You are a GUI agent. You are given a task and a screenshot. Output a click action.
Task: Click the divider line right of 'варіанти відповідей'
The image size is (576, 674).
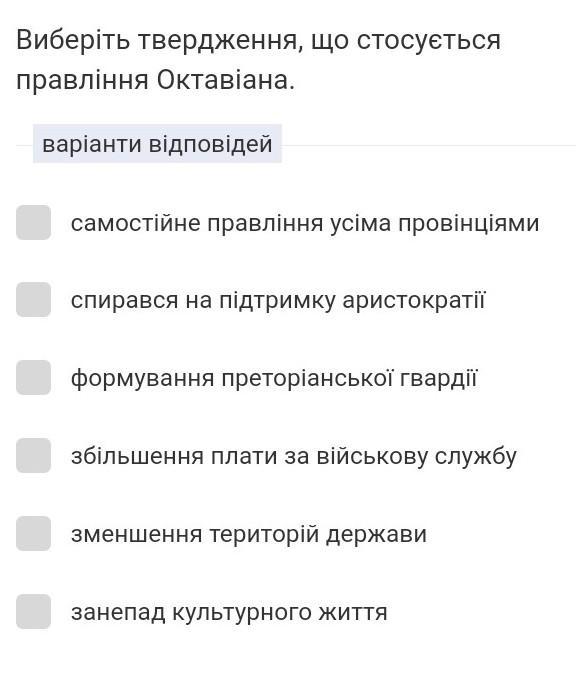click(x=429, y=145)
